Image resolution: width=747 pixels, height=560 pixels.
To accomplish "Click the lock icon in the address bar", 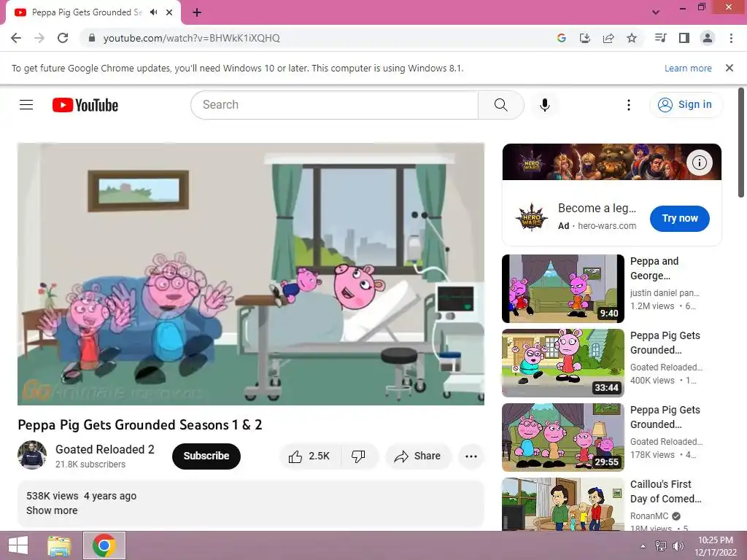I will 93,38.
